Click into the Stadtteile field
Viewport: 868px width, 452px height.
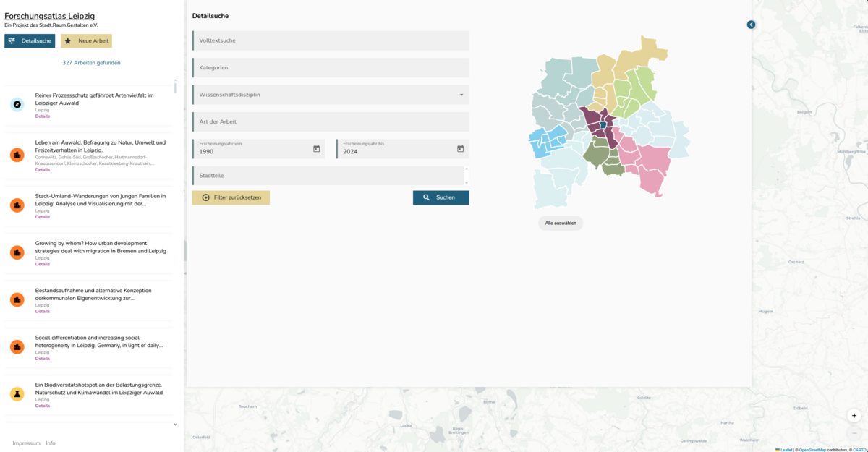tap(328, 176)
